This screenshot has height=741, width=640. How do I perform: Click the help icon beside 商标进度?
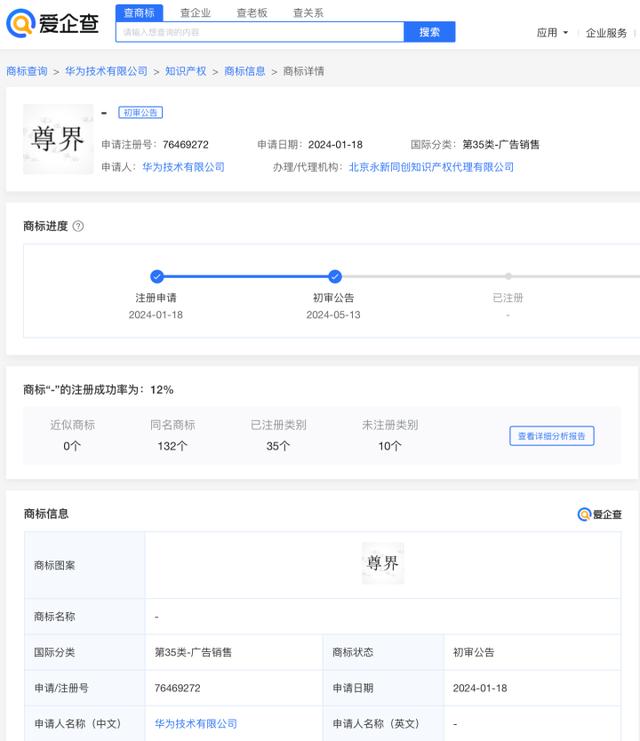pyautogui.click(x=78, y=226)
